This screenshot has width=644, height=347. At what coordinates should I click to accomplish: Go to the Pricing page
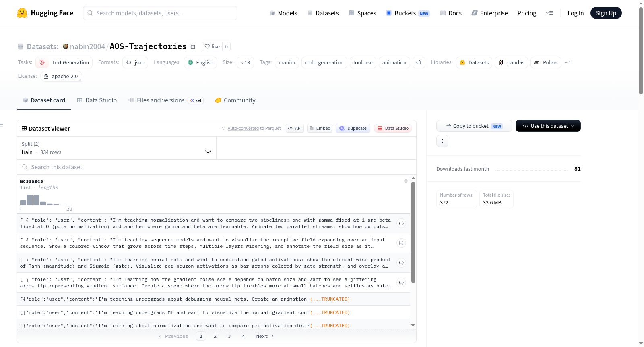[x=527, y=13]
